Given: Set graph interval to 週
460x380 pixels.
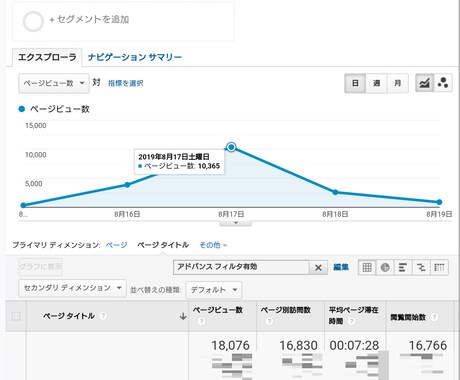Looking at the screenshot, I should pos(376,83).
